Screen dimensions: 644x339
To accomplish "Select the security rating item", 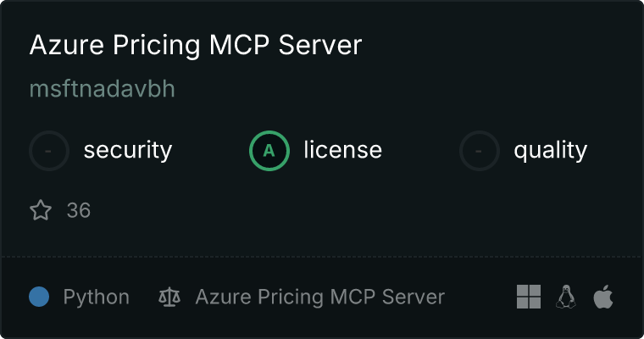I will (x=101, y=151).
